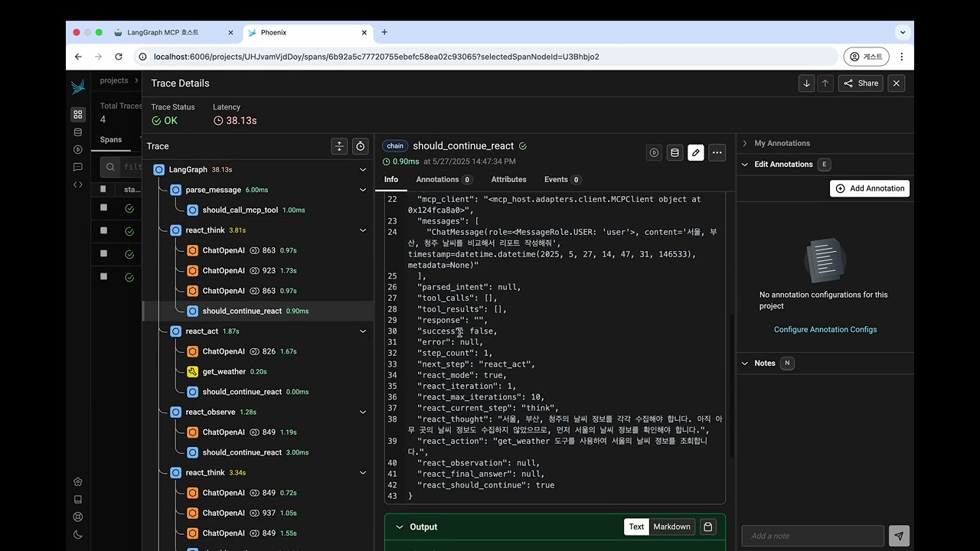
Task: Click the collapse-all spans icon in Trace header
Action: click(x=339, y=146)
